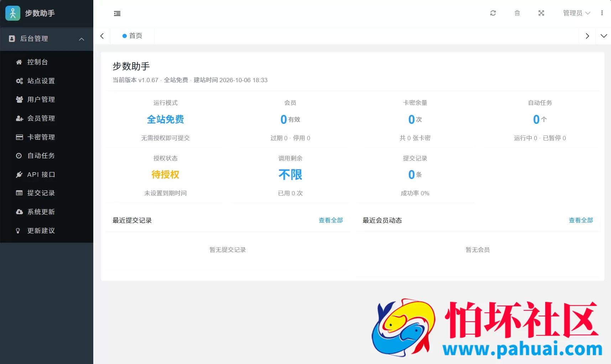Open 更新建议 menu item
The image size is (611, 364).
47,231
